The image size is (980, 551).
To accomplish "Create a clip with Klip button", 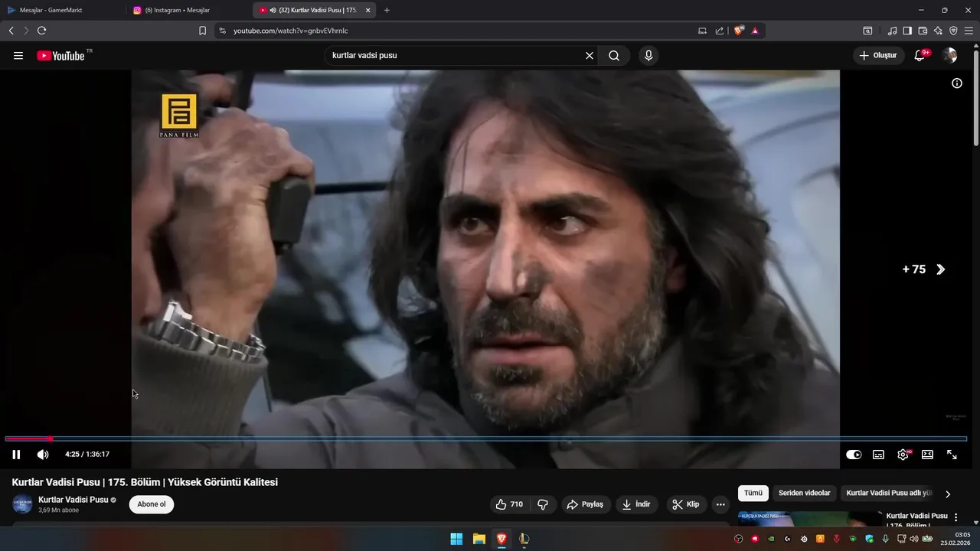I will (x=686, y=504).
